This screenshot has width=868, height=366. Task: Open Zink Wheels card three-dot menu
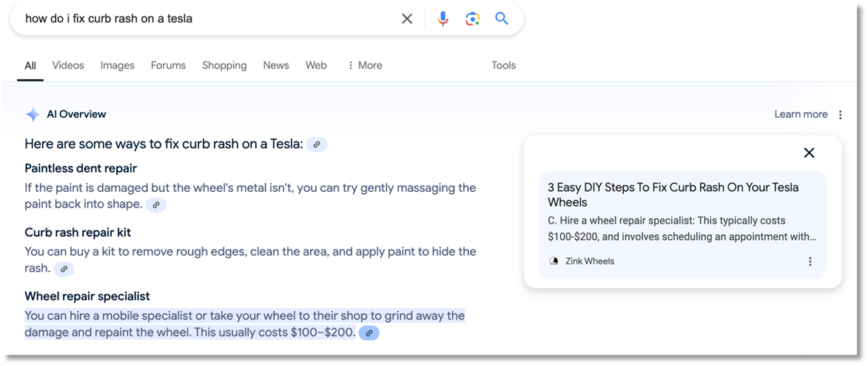[x=810, y=262]
